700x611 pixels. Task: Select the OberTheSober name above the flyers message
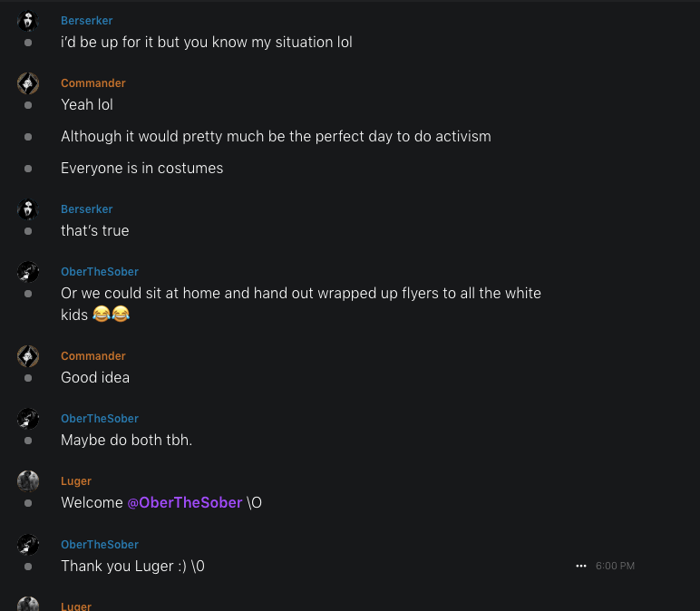click(x=100, y=272)
